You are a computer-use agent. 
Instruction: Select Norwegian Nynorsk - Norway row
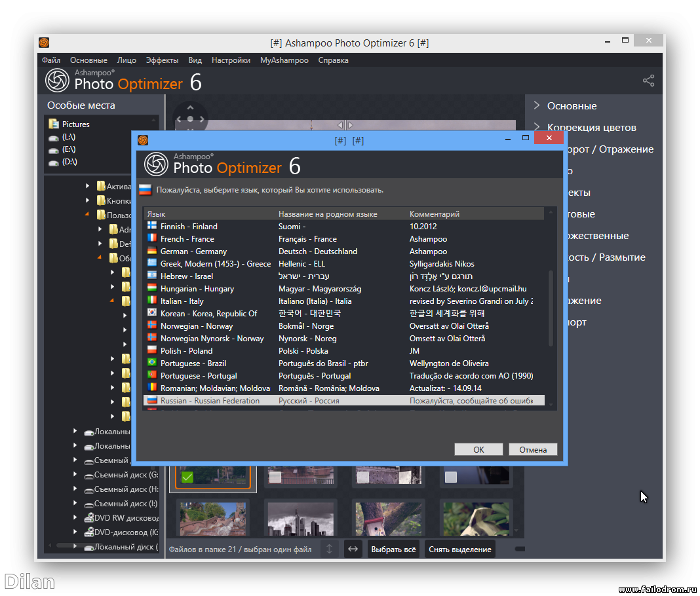pyautogui.click(x=343, y=338)
